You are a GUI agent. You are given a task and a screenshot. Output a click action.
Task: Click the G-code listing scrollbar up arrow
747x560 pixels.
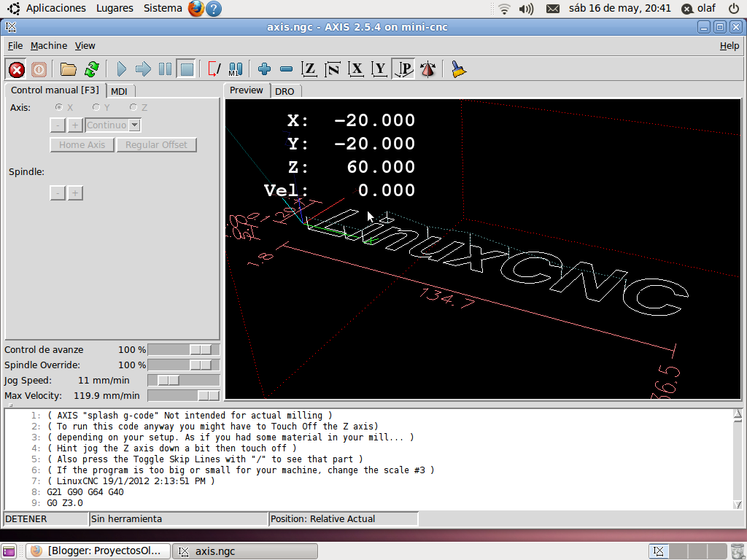(x=738, y=414)
